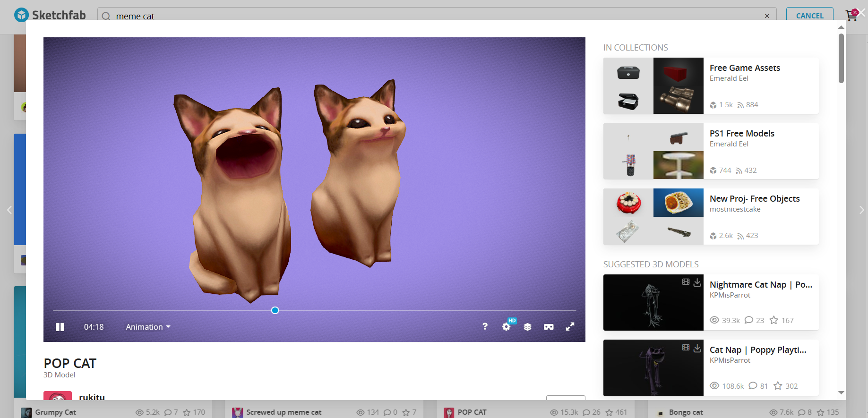This screenshot has width=868, height=418.
Task: Click the IN COLLECTIONS heading
Action: click(x=636, y=48)
